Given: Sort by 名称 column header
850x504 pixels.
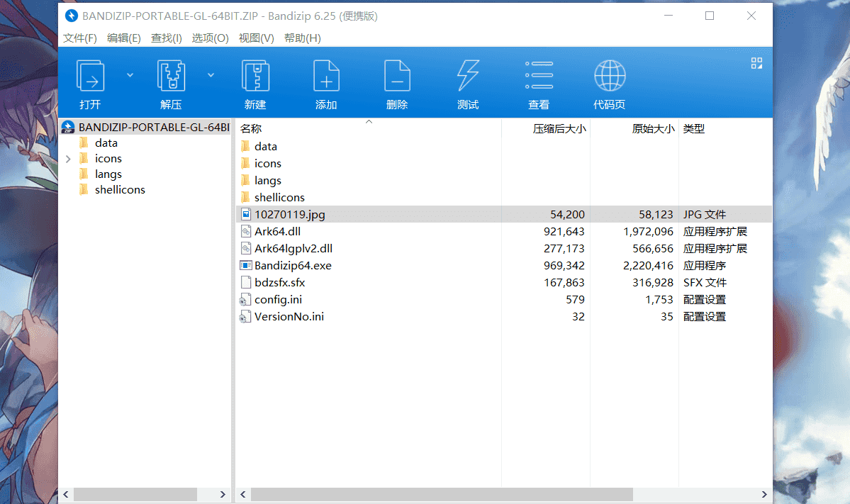Looking at the screenshot, I should [251, 129].
